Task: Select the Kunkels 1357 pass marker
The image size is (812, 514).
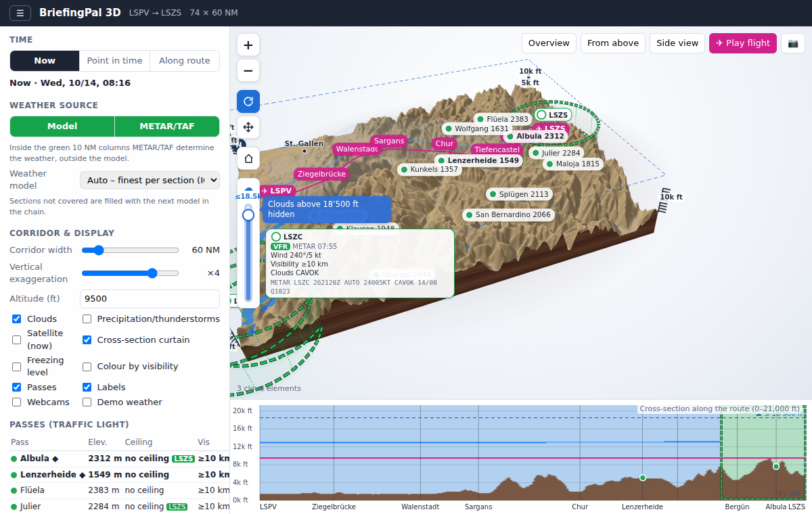Action: [x=429, y=169]
